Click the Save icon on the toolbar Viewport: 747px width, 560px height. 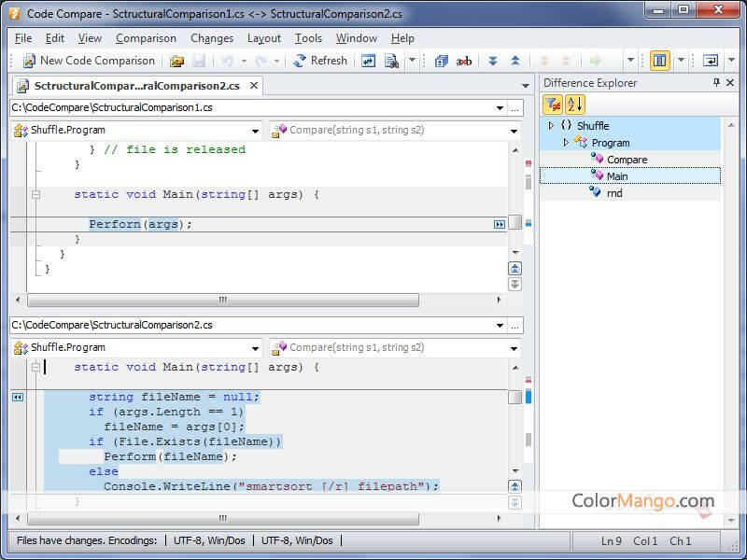pos(199,61)
